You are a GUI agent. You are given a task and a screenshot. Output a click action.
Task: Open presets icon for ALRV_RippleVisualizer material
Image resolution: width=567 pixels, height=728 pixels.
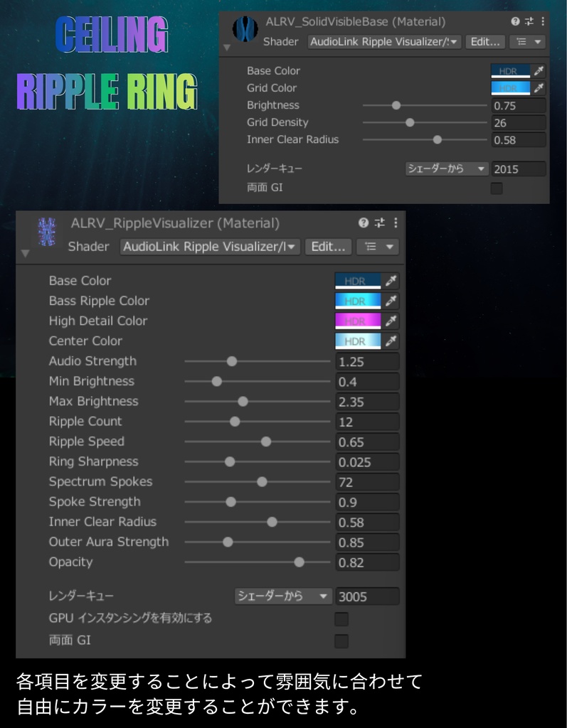click(379, 223)
